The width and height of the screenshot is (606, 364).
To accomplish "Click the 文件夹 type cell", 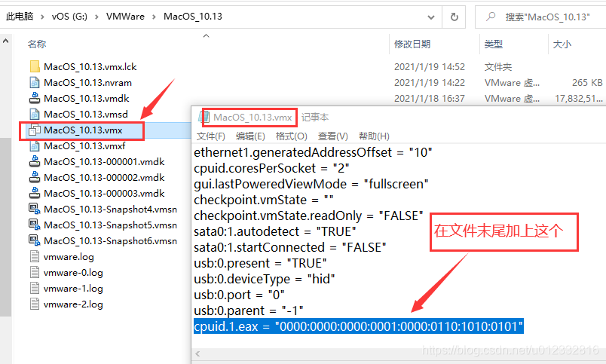I will [x=498, y=66].
